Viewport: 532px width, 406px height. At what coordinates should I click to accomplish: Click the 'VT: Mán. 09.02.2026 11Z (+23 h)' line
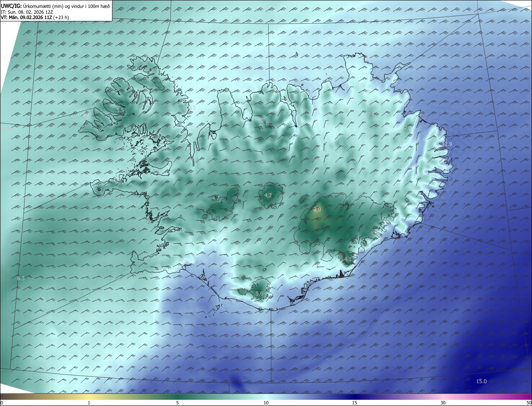[x=35, y=17]
